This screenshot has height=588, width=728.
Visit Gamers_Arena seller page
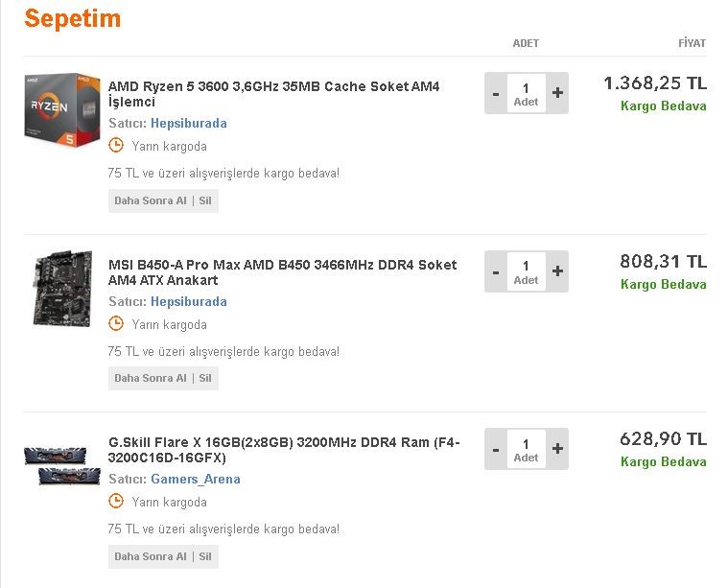tap(196, 479)
